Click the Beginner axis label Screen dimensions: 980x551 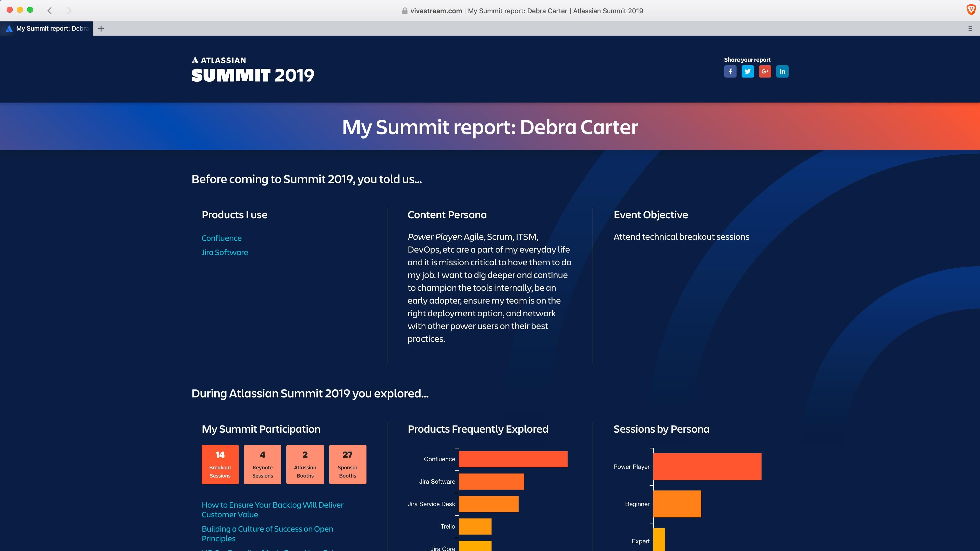pos(637,504)
